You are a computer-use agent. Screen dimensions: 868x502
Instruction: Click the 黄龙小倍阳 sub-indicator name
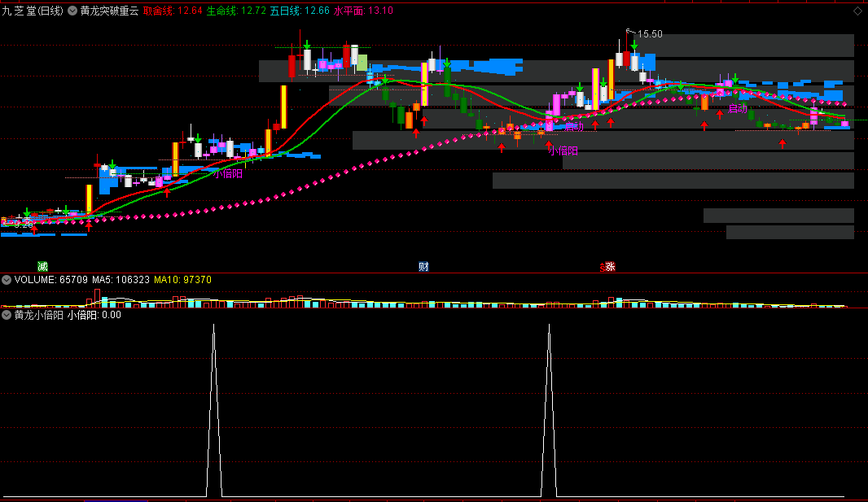pos(39,315)
